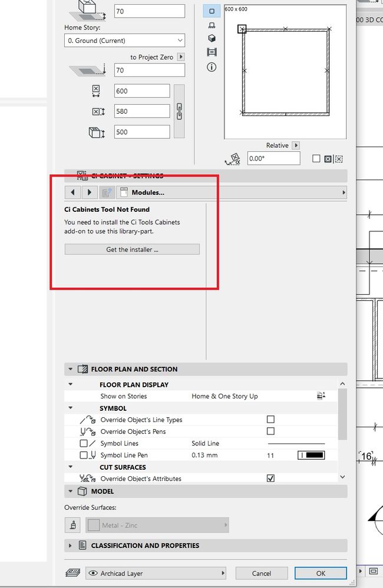This screenshot has width=383, height=588.
Task: Expand the Classification and Properties panel
Action: (x=70, y=545)
